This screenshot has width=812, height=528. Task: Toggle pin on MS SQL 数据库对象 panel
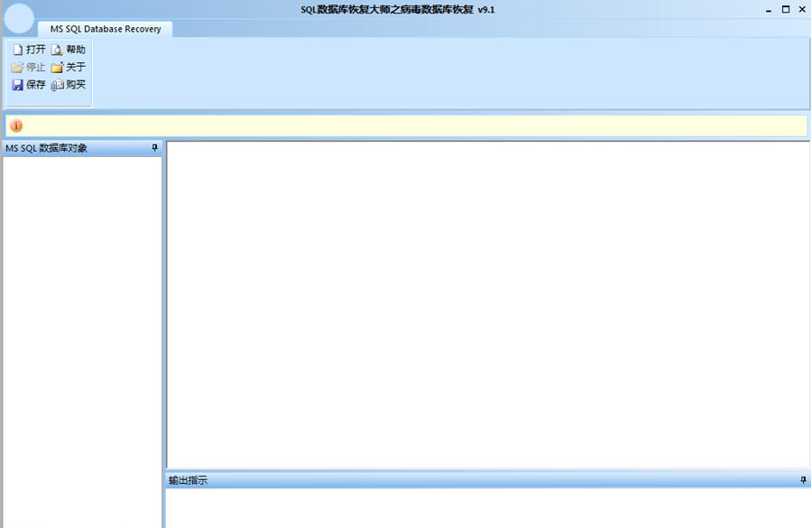point(154,148)
